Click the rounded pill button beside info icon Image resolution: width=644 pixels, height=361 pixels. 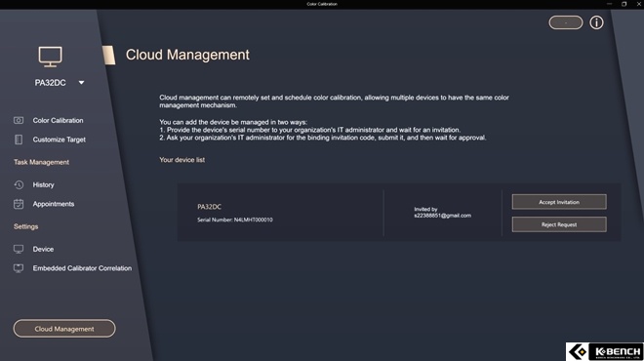(x=566, y=22)
